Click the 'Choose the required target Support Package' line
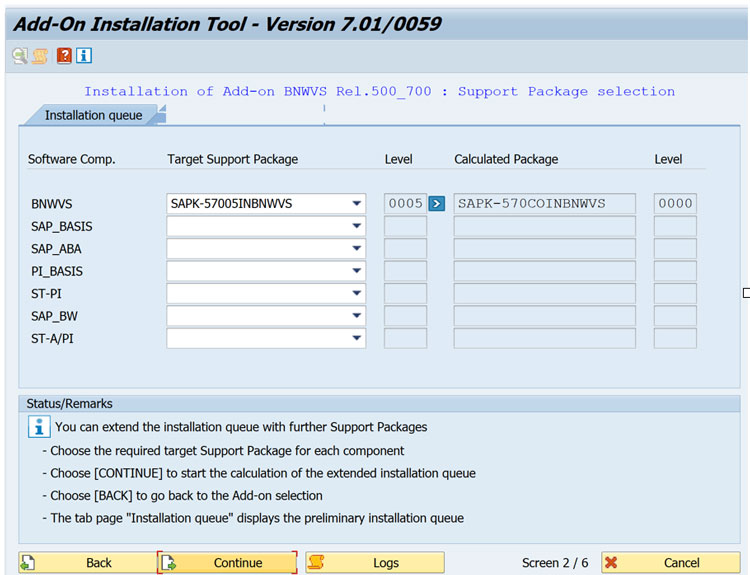 click(223, 451)
